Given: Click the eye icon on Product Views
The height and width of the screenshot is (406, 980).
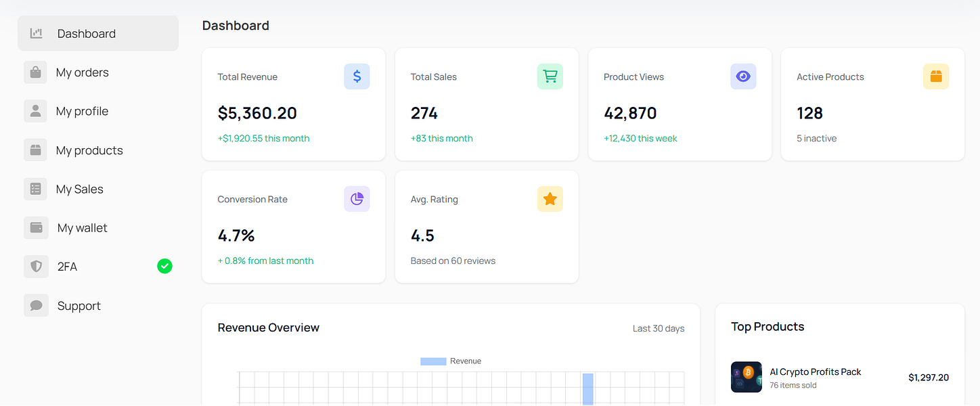Looking at the screenshot, I should pyautogui.click(x=743, y=76).
